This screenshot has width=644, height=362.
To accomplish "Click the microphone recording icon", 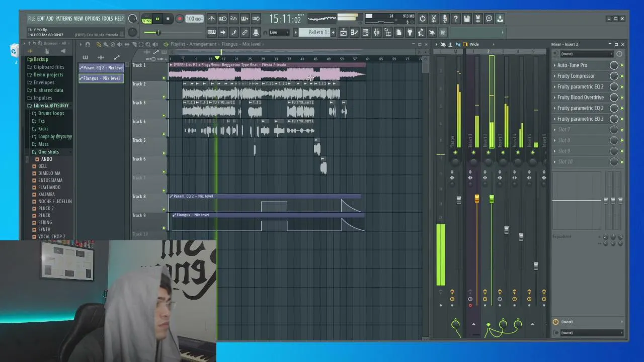I will click(444, 19).
